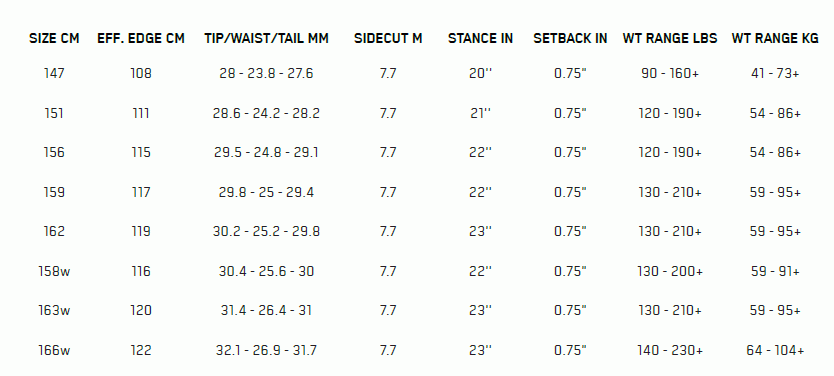Select the 163w size cell

click(54, 311)
